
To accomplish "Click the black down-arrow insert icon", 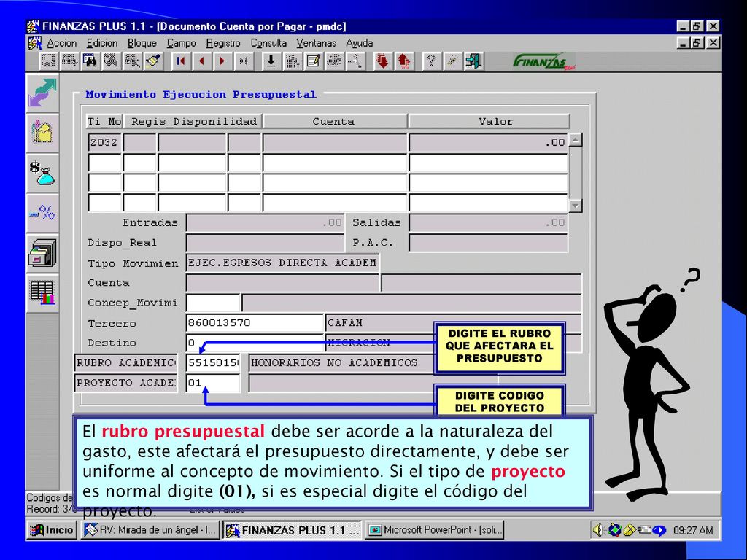I will click(271, 61).
